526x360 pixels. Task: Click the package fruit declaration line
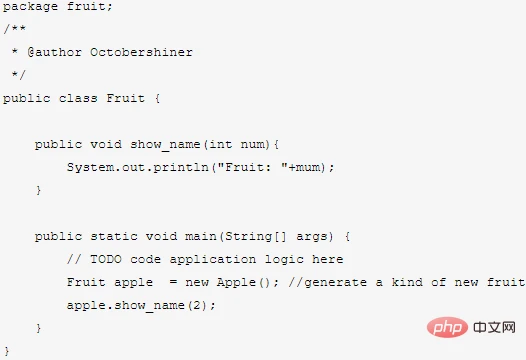click(x=57, y=6)
